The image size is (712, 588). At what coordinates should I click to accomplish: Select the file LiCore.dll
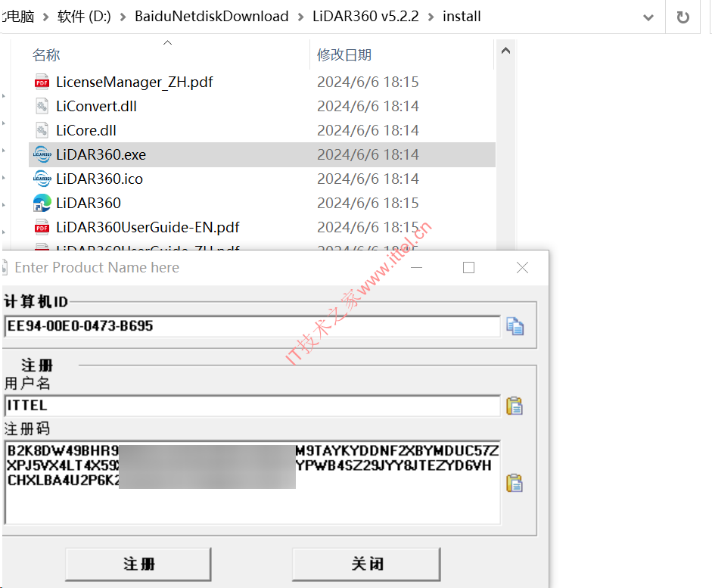pos(86,130)
